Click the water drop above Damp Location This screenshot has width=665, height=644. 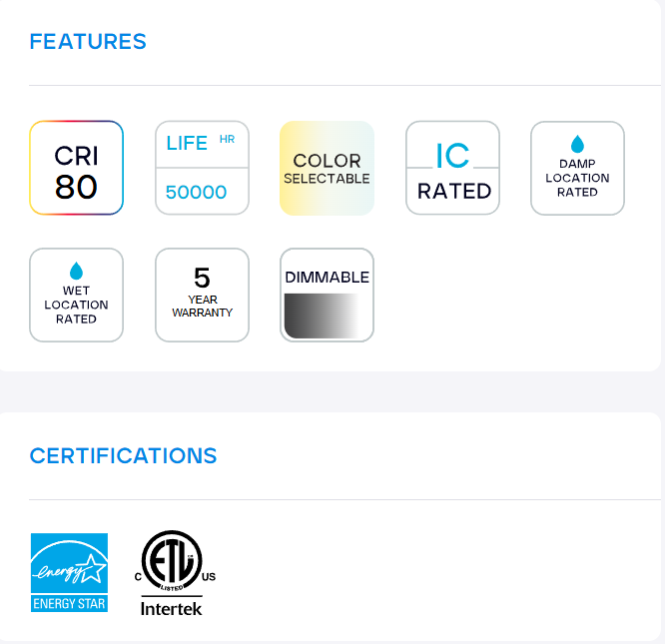577,145
